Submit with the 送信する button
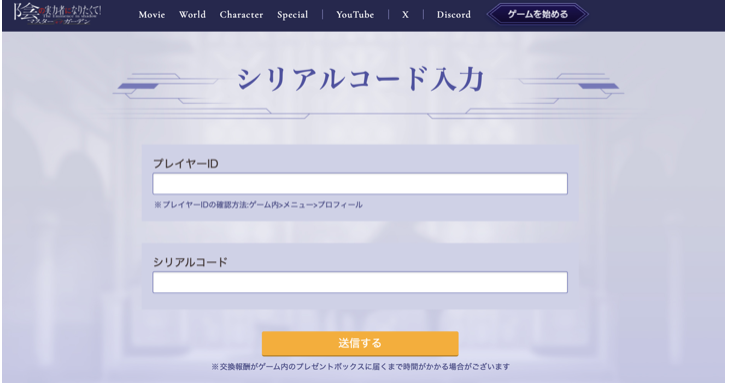Viewport: 732px width, 386px height. click(x=360, y=344)
